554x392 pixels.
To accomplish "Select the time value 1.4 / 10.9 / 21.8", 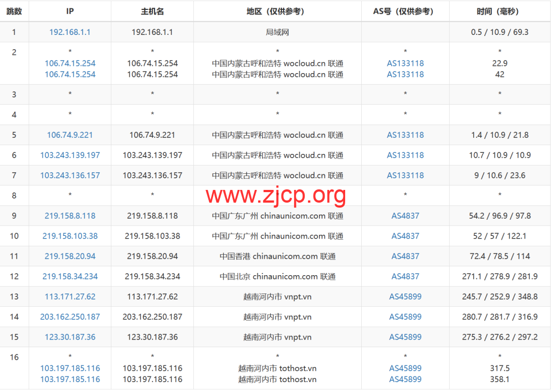I will click(x=500, y=135).
